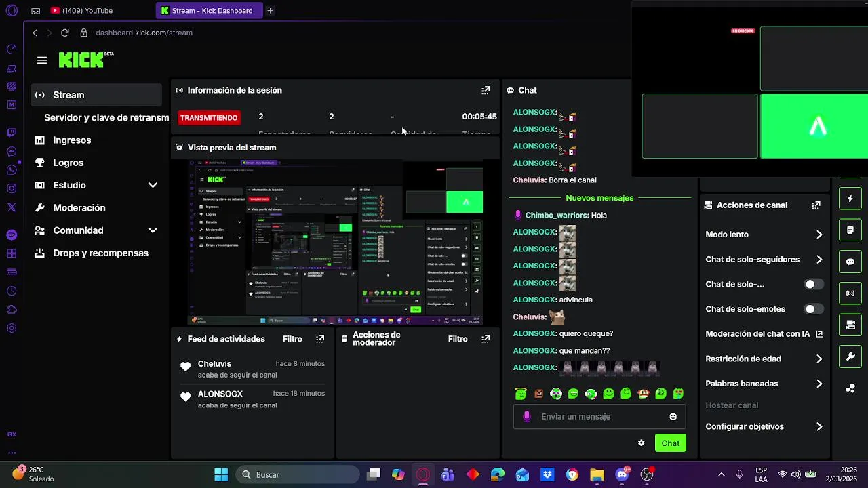Open X (Twitter) in Opera sidebar

pyautogui.click(x=12, y=208)
